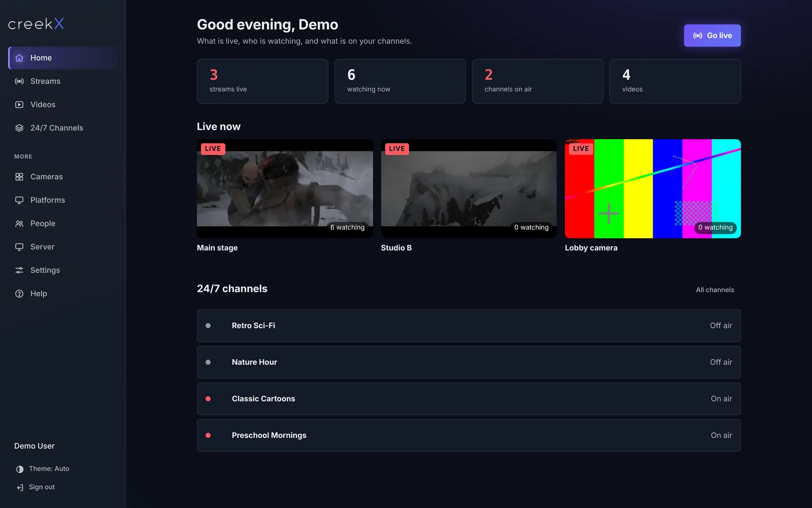The height and width of the screenshot is (508, 812).
Task: Click the Preschool Mornings red status dot
Action: (x=208, y=435)
